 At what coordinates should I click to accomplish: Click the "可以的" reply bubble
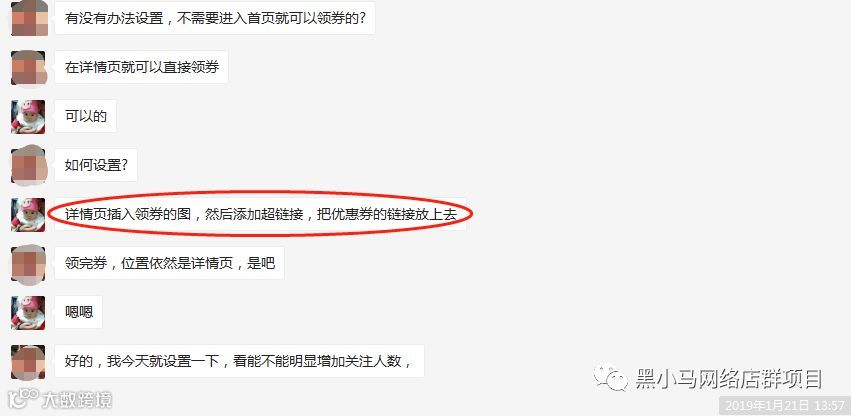pyautogui.click(x=85, y=116)
